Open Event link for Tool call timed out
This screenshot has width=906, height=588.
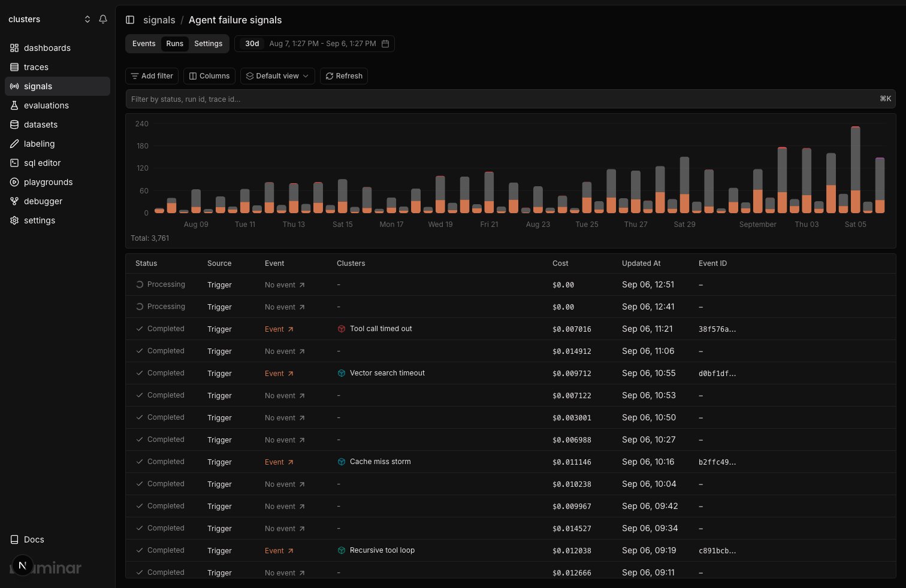point(279,329)
